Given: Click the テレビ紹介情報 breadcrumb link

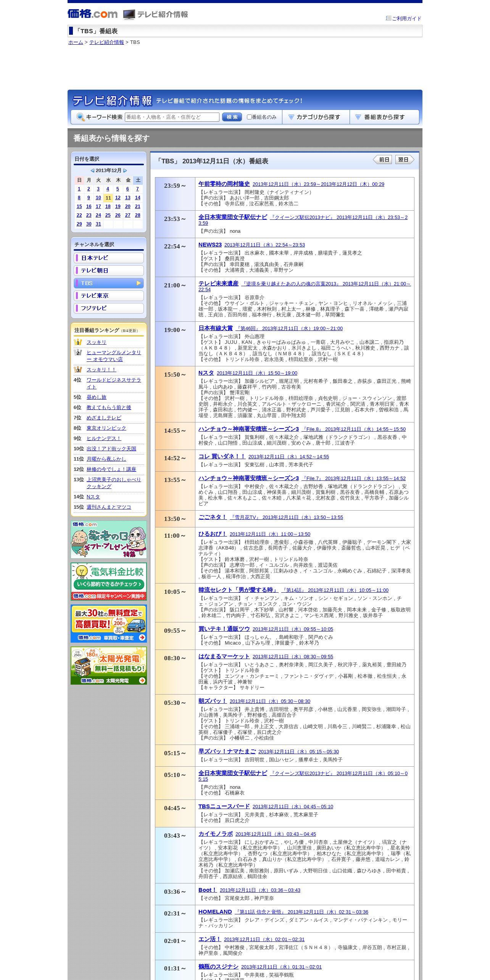Looking at the screenshot, I should [x=106, y=42].
